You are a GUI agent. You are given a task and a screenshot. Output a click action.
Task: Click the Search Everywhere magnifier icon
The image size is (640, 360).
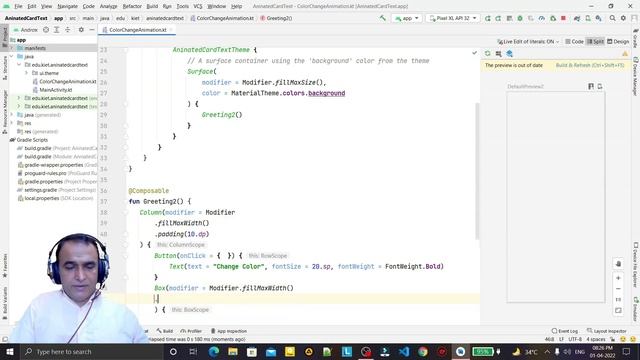click(612, 18)
